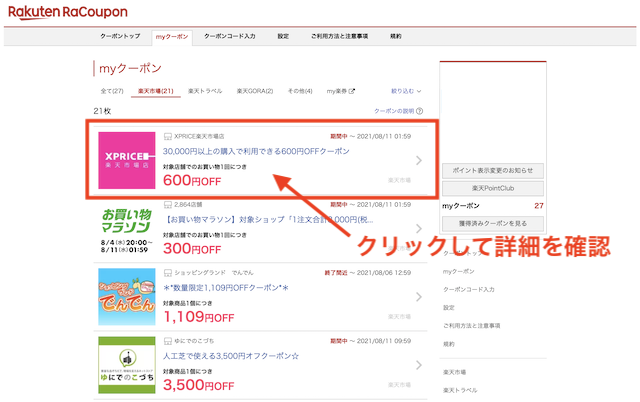Image resolution: width=640 pixels, height=402 pixels.
Task: Open 規約 in the sidebar menu
Action: pyautogui.click(x=449, y=344)
